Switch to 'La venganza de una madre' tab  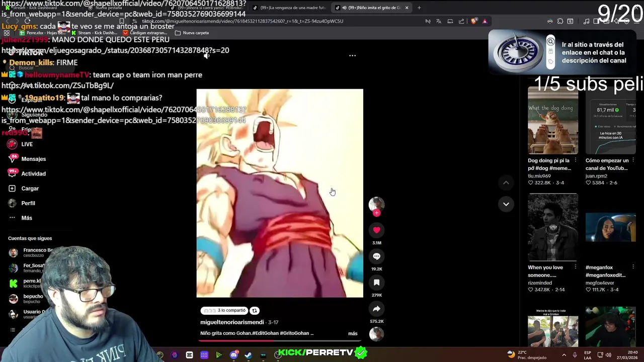click(x=289, y=8)
